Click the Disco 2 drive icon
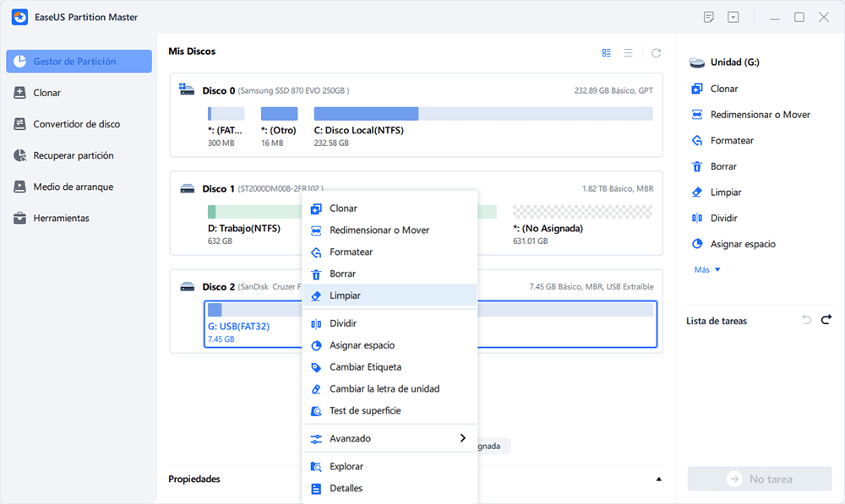The width and height of the screenshot is (845, 504). coord(187,286)
